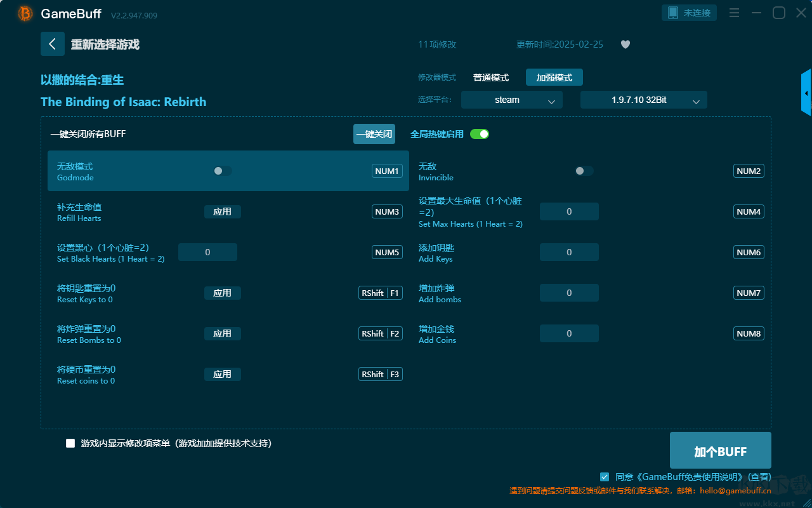Screen dimensions: 812x508
Task: Click the Add Keys value field
Action: click(x=569, y=252)
